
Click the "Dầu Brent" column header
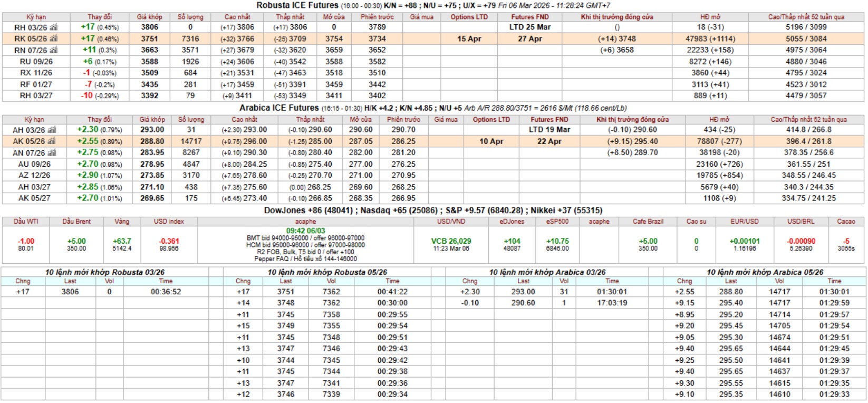click(x=76, y=222)
